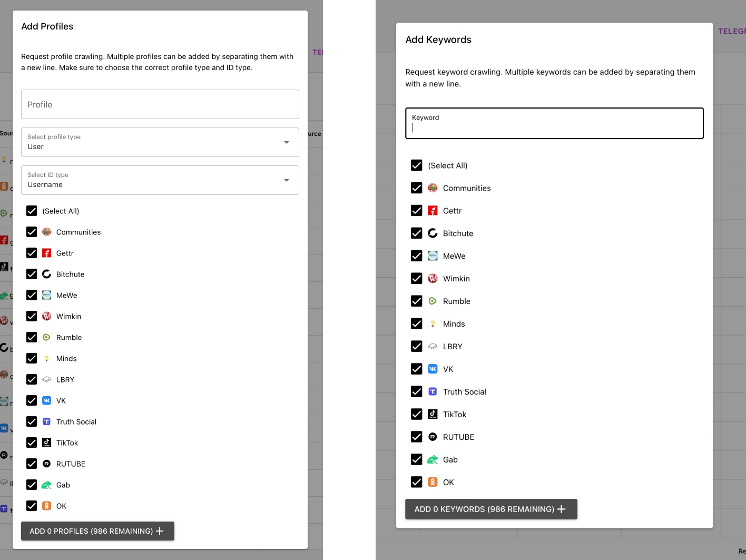Click the Gab label in Add Profiles
The width and height of the screenshot is (746, 560).
(x=63, y=485)
